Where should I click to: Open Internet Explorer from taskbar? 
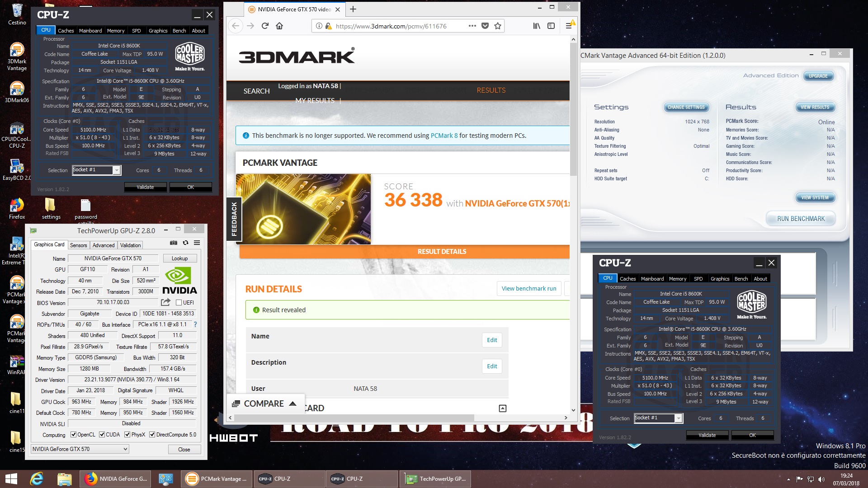pyautogui.click(x=37, y=479)
